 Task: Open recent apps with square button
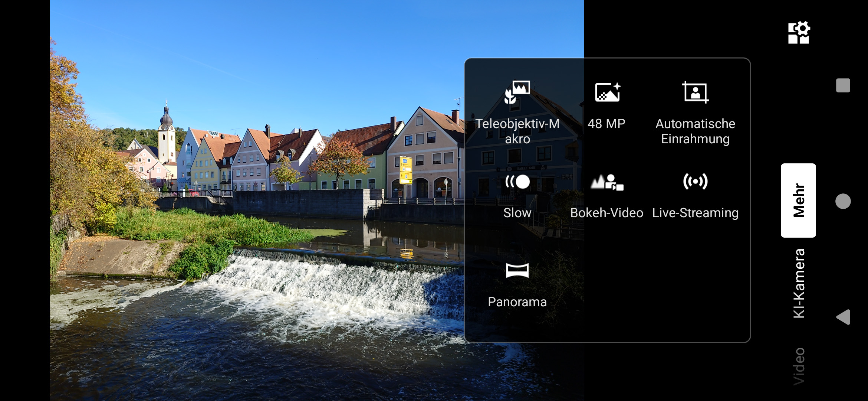coord(843,85)
